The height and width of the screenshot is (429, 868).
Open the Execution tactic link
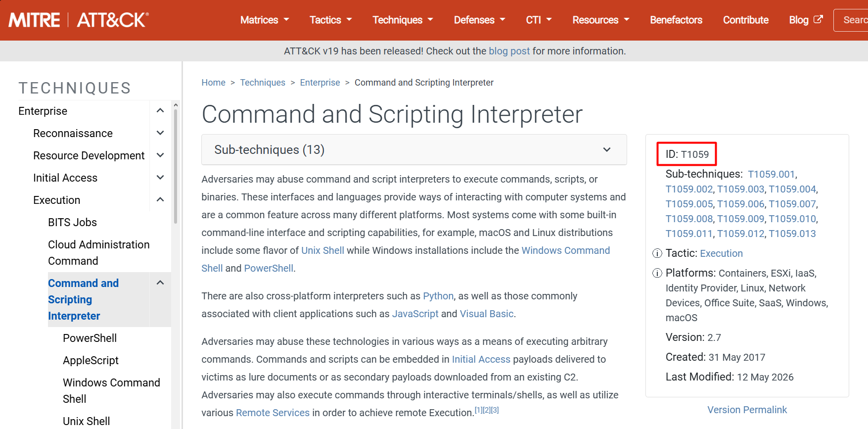click(721, 253)
